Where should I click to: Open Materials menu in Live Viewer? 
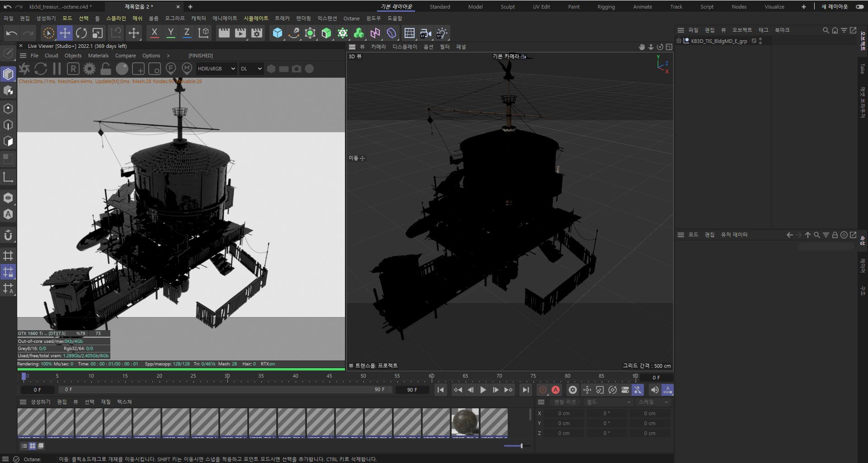tap(98, 56)
